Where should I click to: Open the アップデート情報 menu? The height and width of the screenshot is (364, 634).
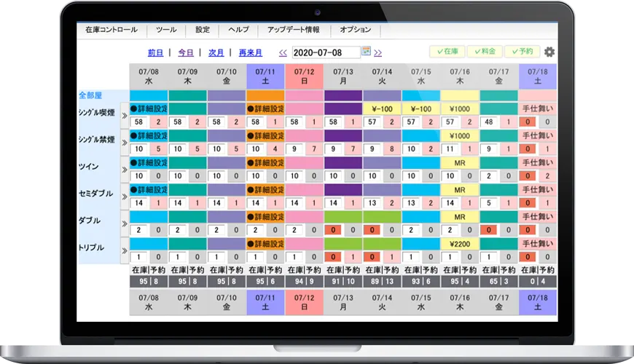(x=294, y=30)
